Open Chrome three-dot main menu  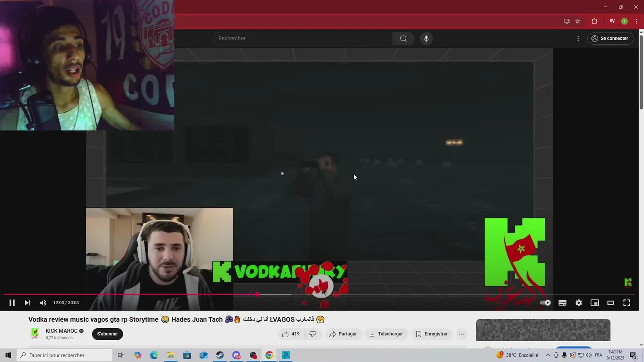(x=636, y=21)
